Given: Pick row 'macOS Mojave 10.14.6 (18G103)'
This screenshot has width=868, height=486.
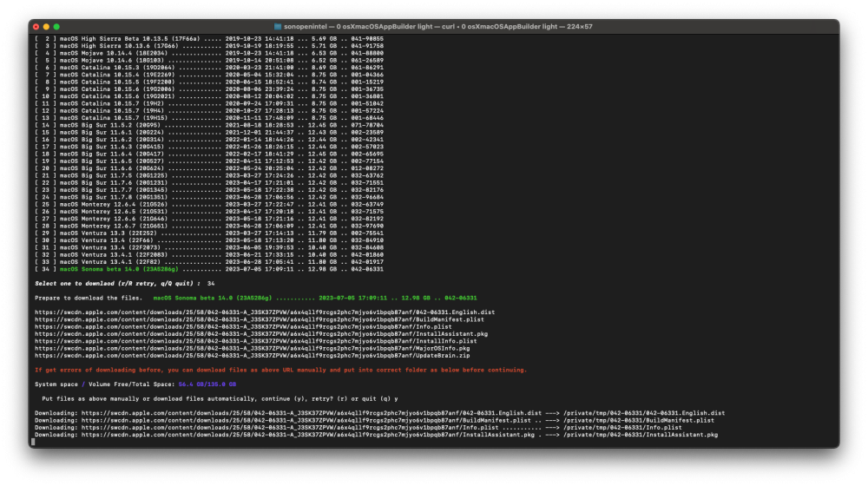Looking at the screenshot, I should point(209,61).
